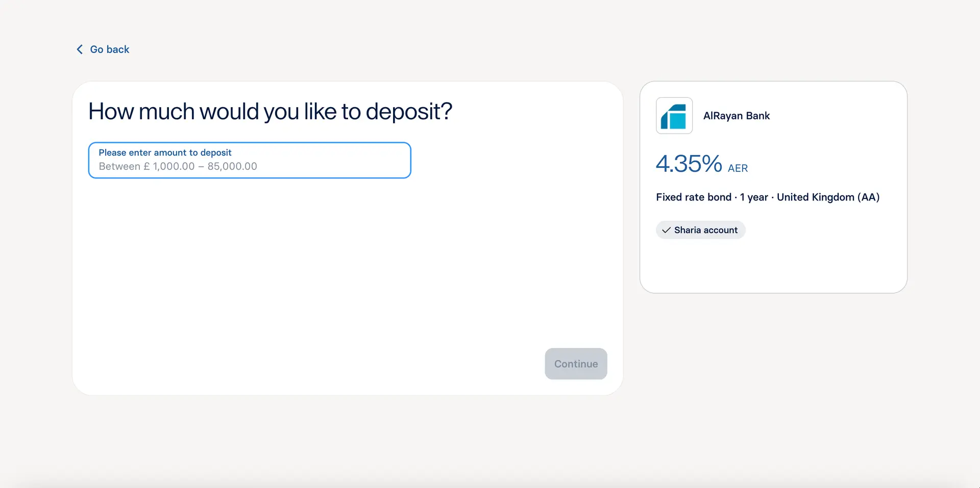
Task: Click the checkmark inside Sharia account tag
Action: [666, 230]
